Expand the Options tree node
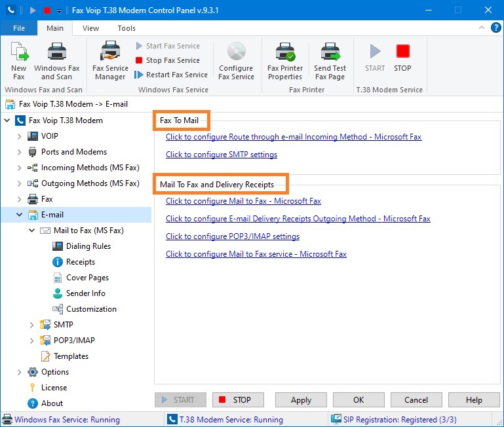Image resolution: width=504 pixels, height=427 pixels. [x=19, y=372]
